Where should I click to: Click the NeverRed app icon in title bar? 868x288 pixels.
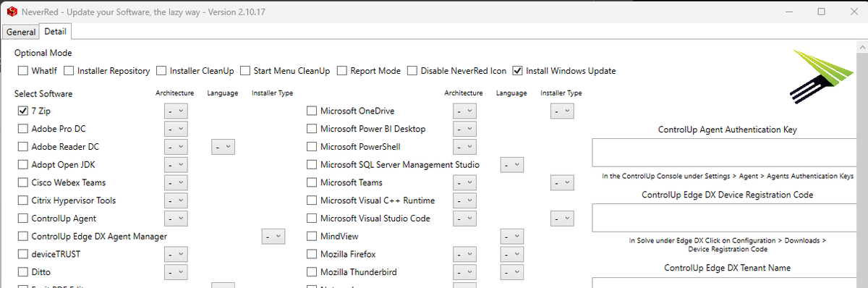(x=12, y=12)
